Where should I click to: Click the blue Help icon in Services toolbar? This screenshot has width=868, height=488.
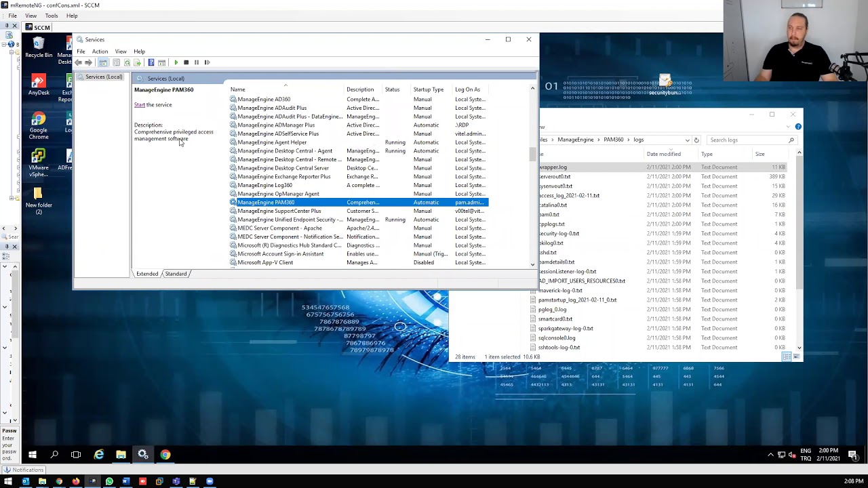pos(151,62)
